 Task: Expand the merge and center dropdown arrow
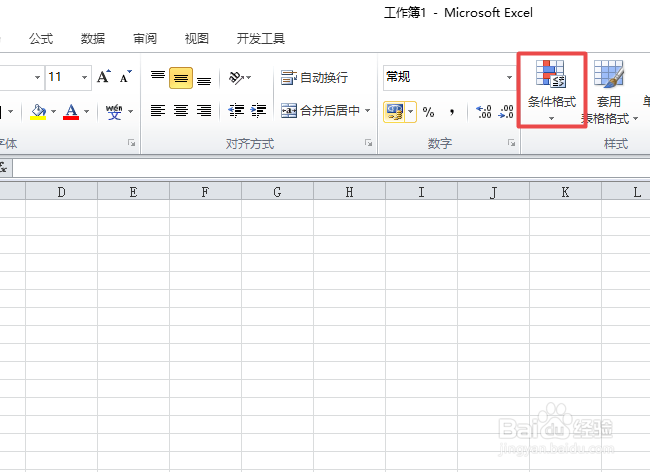coord(367,111)
